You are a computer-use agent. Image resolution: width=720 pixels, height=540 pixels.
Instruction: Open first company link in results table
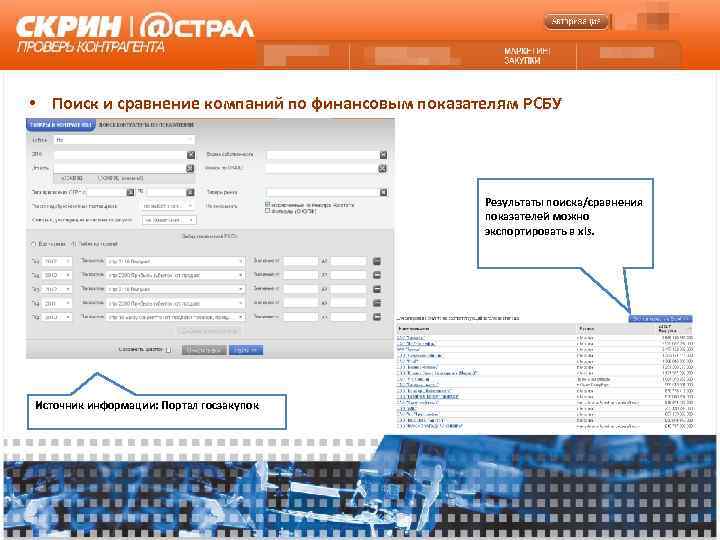pyautogui.click(x=411, y=338)
